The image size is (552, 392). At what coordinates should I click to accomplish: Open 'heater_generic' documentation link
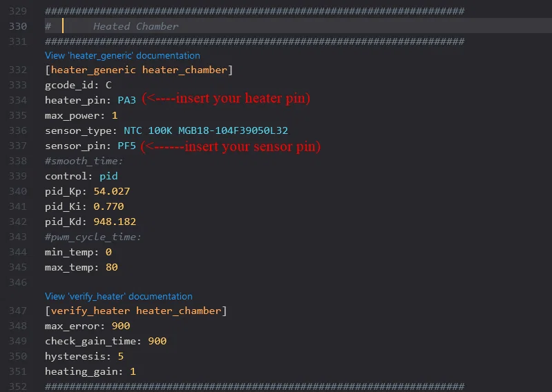pyautogui.click(x=122, y=55)
